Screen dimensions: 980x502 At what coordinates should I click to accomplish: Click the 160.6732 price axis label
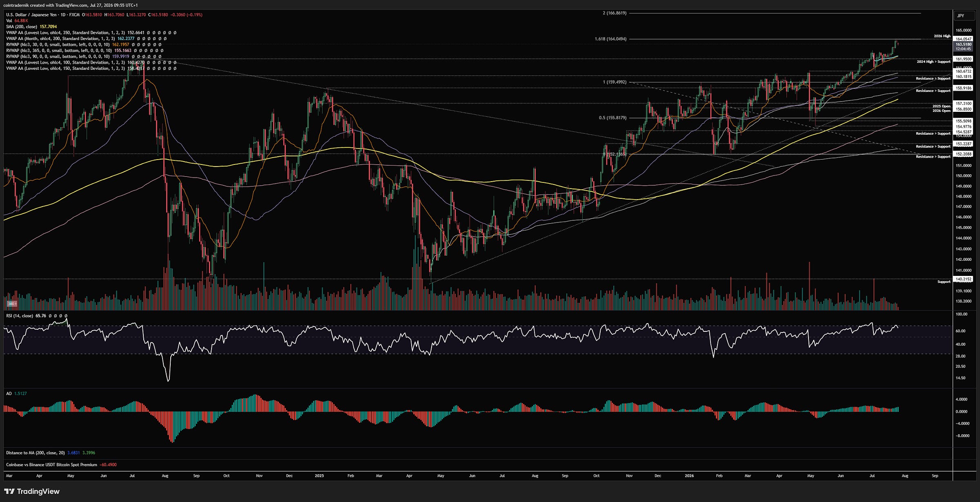964,71
